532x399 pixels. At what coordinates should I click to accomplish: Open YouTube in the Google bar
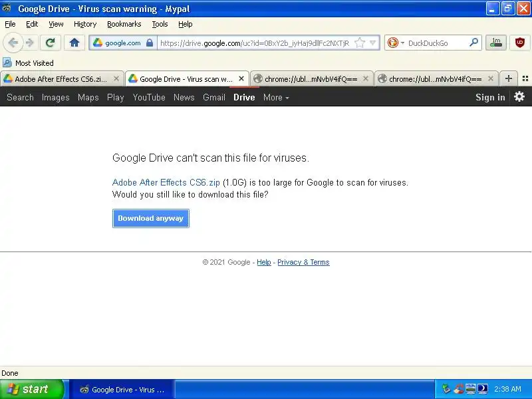coord(149,97)
